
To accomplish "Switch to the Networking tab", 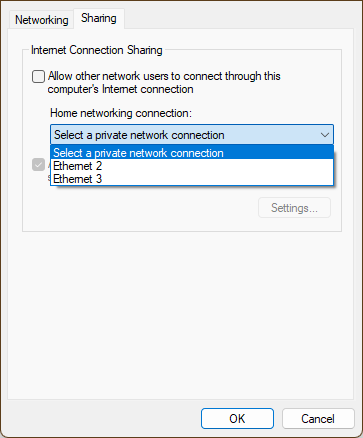I will point(42,20).
